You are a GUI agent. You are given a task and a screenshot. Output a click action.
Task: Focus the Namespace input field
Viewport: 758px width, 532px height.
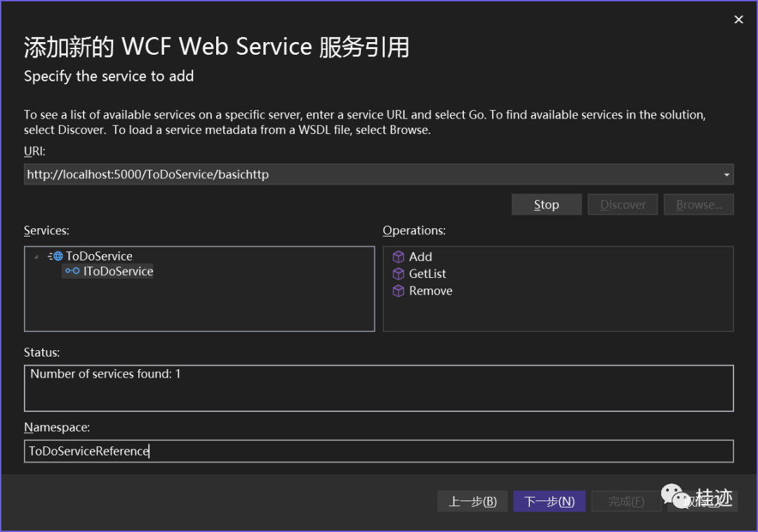(379, 451)
